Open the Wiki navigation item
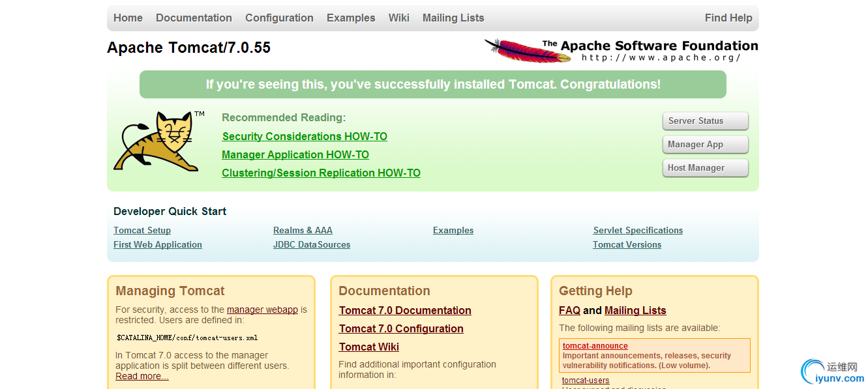Screen dimensions: 868x389 [x=399, y=18]
